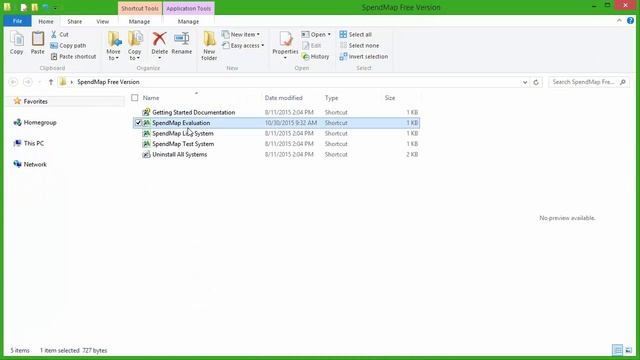Uncheck the SpendMap Evaluation checkbox
Screen dimensions: 640x360
(138, 123)
